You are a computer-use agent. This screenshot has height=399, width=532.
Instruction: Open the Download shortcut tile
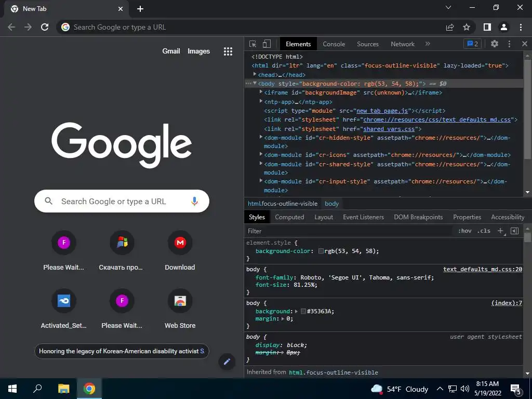pyautogui.click(x=180, y=251)
